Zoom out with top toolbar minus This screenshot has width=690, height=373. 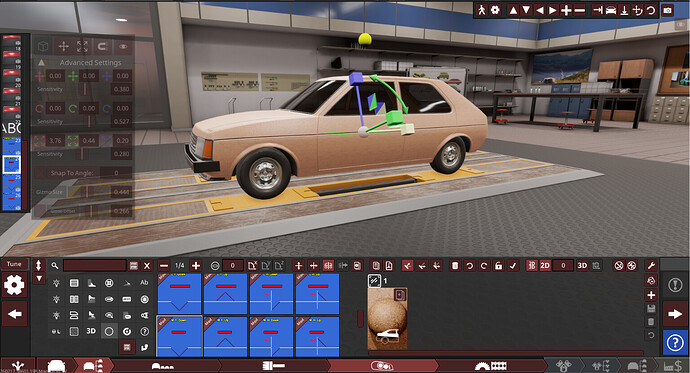[x=580, y=10]
